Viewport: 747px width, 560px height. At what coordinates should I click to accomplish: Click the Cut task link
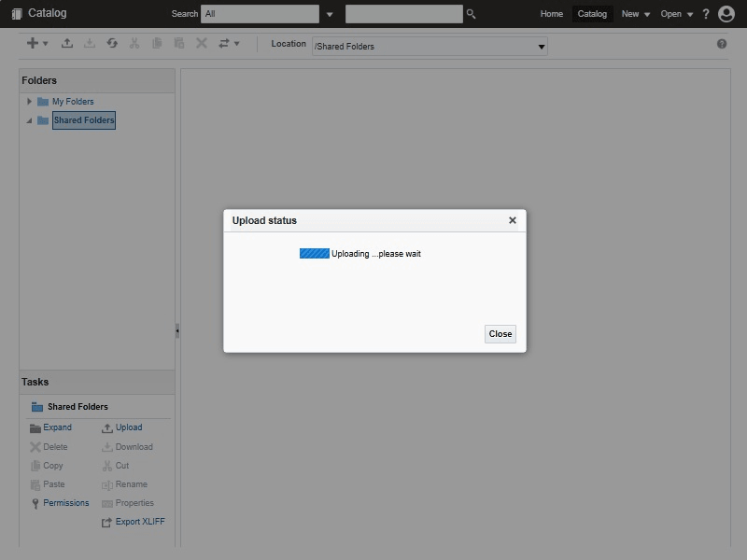[x=122, y=465]
